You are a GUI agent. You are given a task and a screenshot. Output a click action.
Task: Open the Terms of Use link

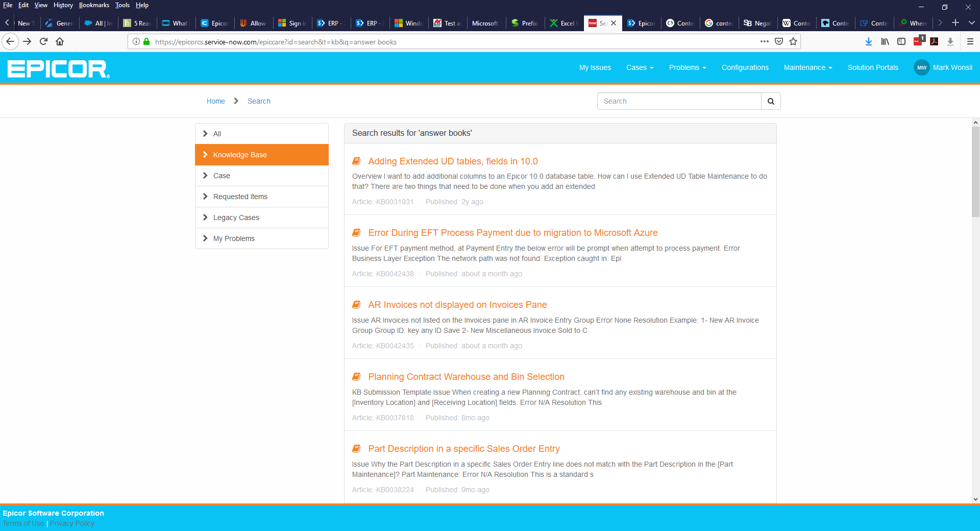[23, 523]
